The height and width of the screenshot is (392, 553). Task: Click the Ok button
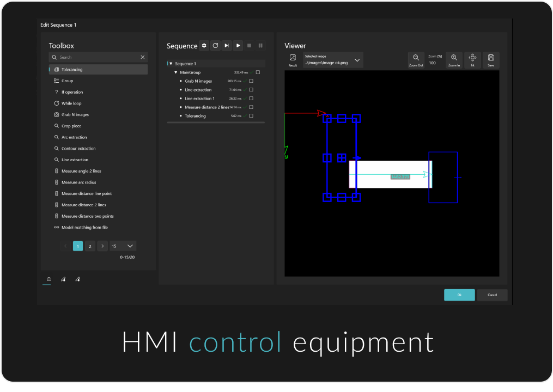459,295
